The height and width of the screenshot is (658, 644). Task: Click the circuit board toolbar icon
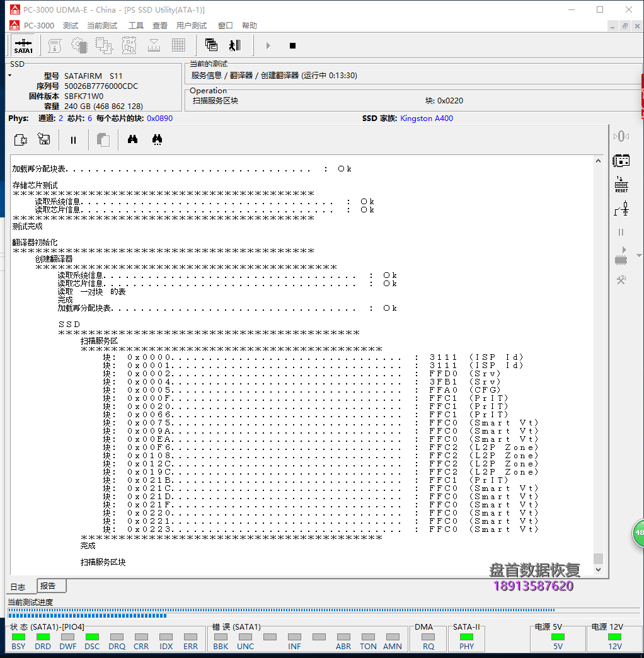coord(129,45)
